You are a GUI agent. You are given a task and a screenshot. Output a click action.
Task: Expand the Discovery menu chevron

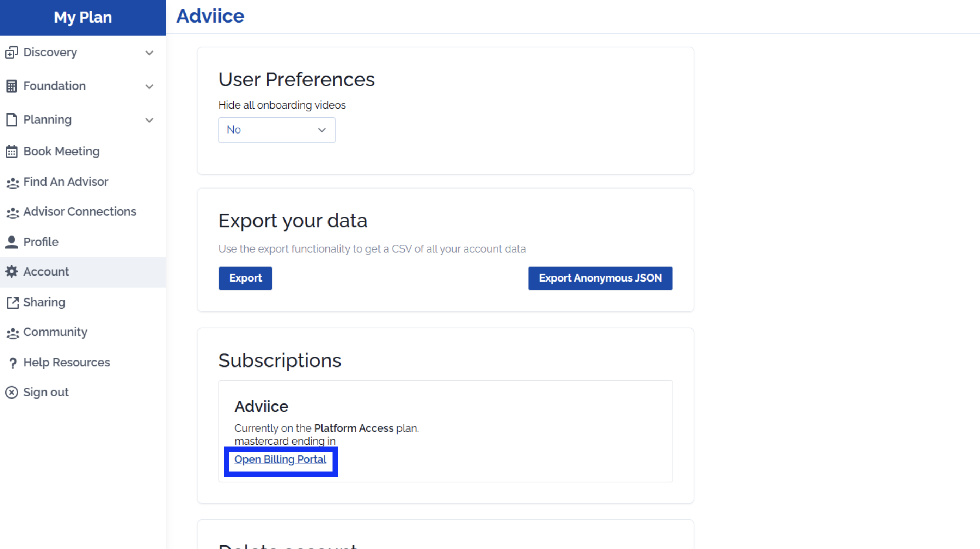point(149,53)
